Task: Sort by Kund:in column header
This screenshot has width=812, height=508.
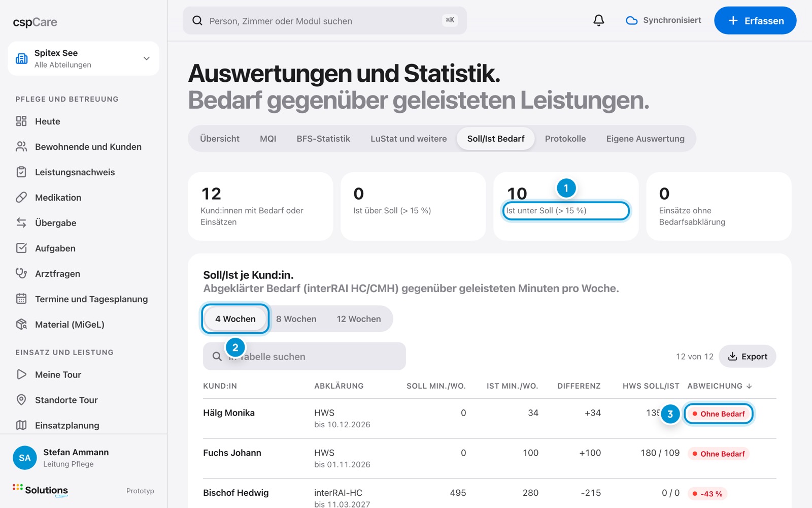Action: point(220,386)
